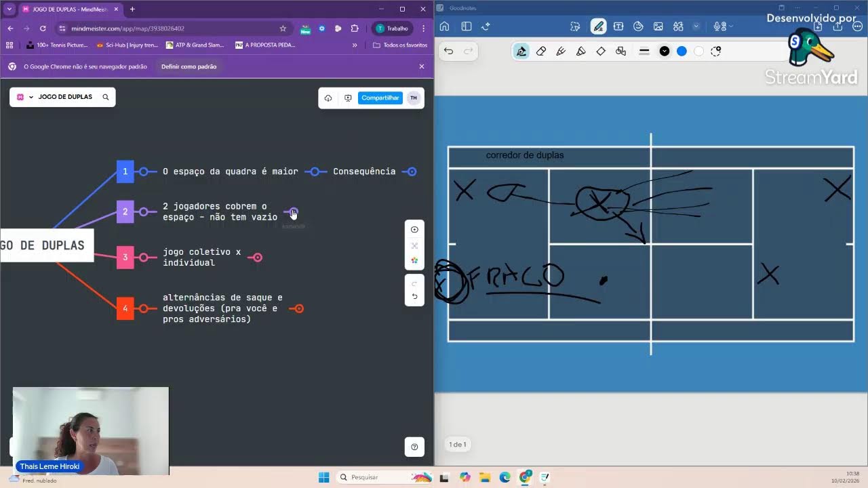Click 'Definir como padrão' button
The image size is (868, 488).
tap(189, 66)
